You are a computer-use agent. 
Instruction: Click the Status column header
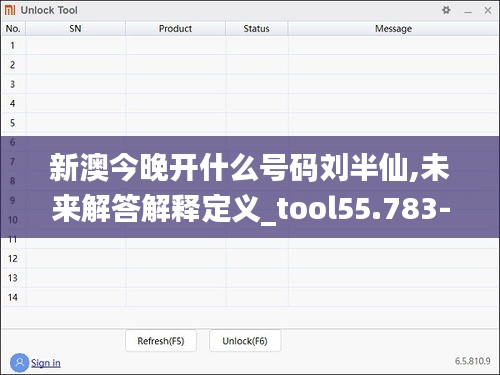click(x=256, y=29)
